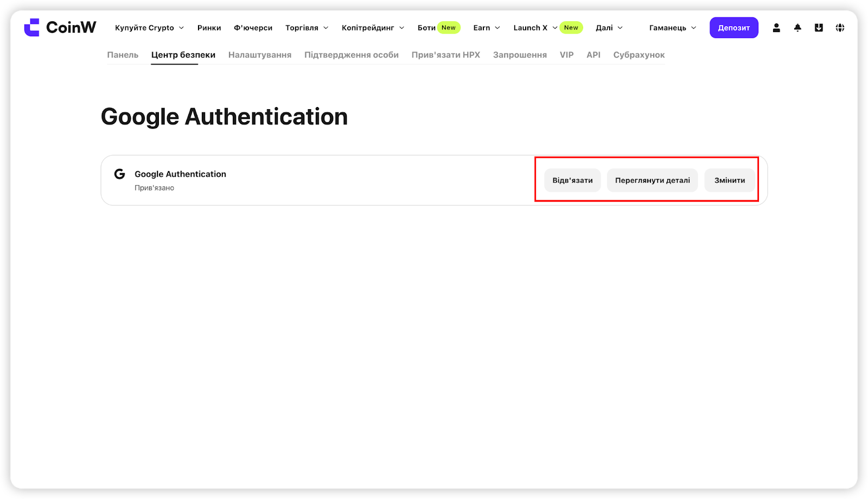Image resolution: width=868 pixels, height=499 pixels.
Task: Switch to the Запрошення tab
Action: (x=520, y=55)
